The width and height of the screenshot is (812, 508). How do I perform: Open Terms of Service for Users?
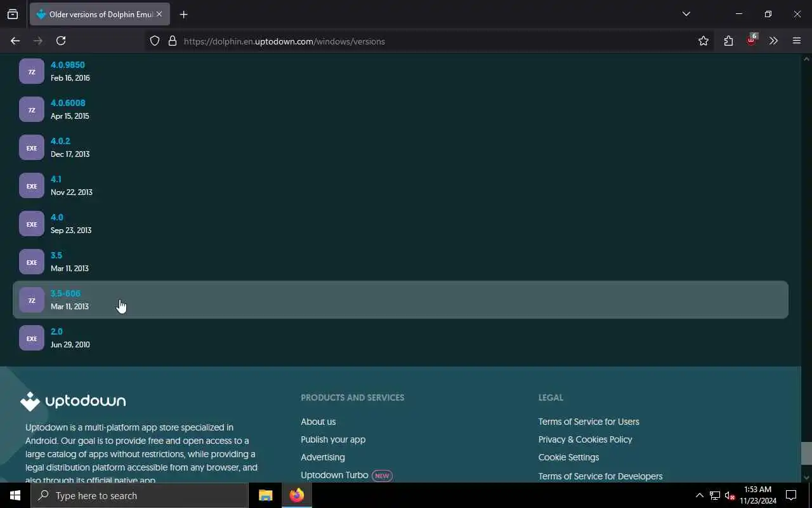[x=589, y=422]
